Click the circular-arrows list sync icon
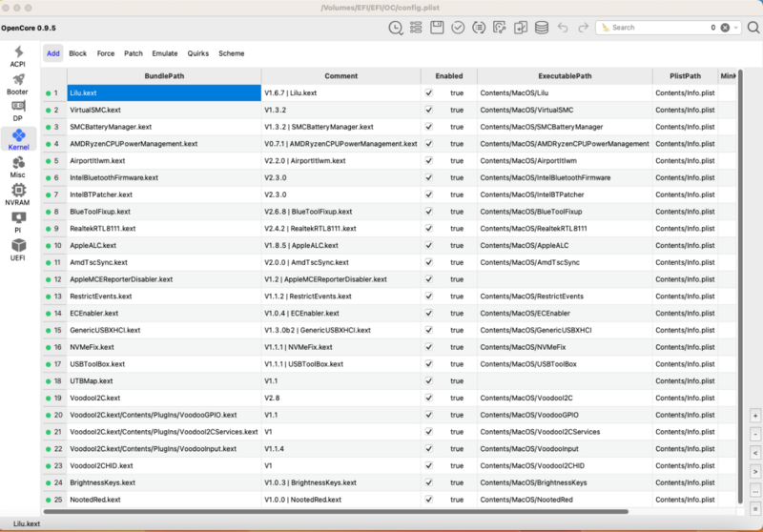763x532 pixels. 479,28
